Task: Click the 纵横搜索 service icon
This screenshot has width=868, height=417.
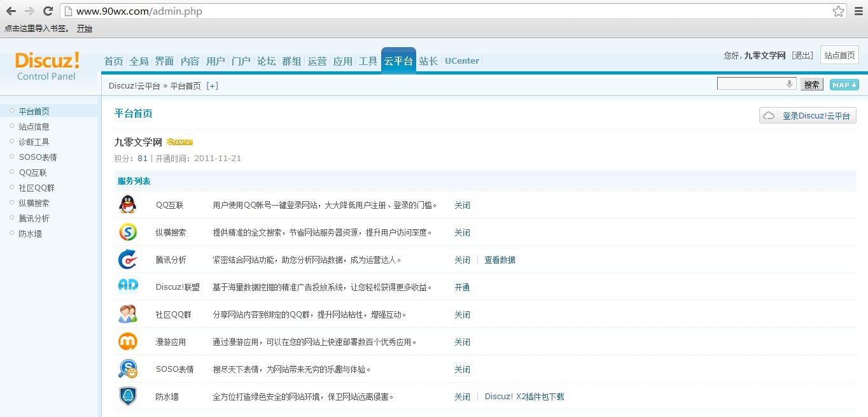Action: coord(127,232)
